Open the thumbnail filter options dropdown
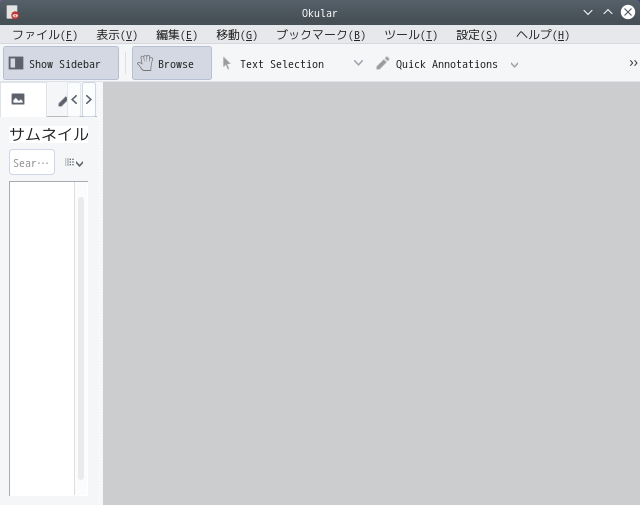This screenshot has height=505, width=640. 74,163
